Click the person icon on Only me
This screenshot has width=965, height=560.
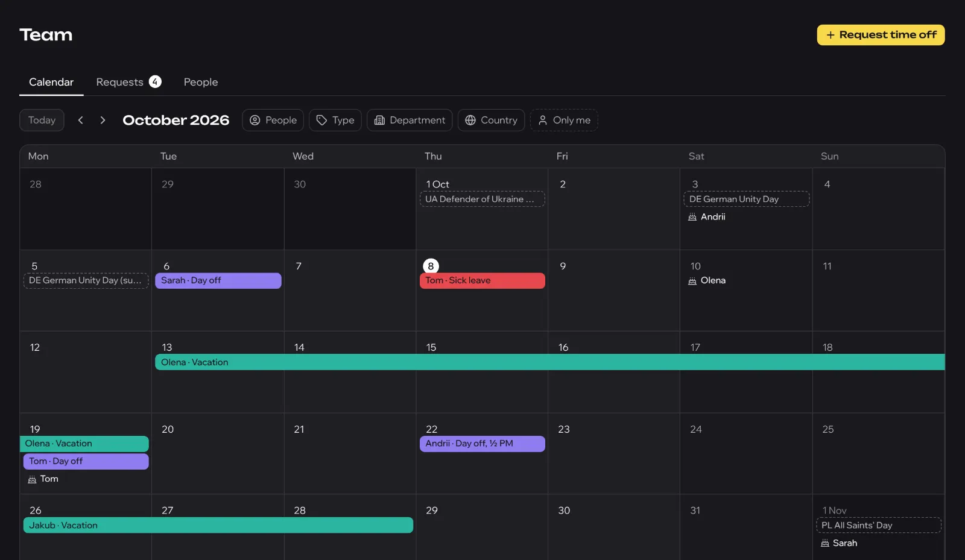click(x=543, y=120)
